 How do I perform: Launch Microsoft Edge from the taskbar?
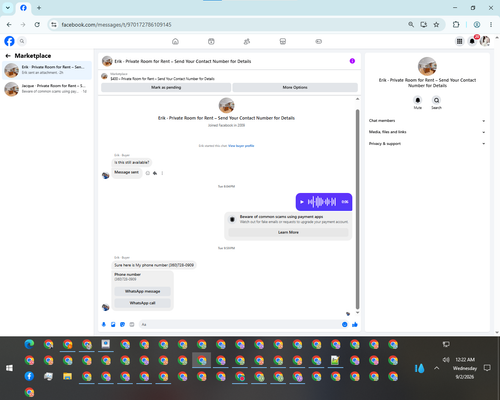tap(29, 344)
